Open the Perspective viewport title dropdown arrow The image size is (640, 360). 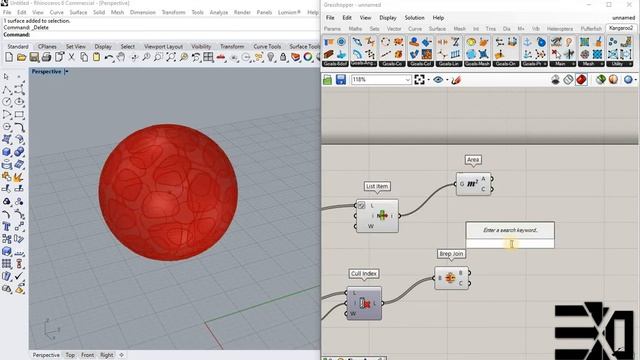pos(67,72)
